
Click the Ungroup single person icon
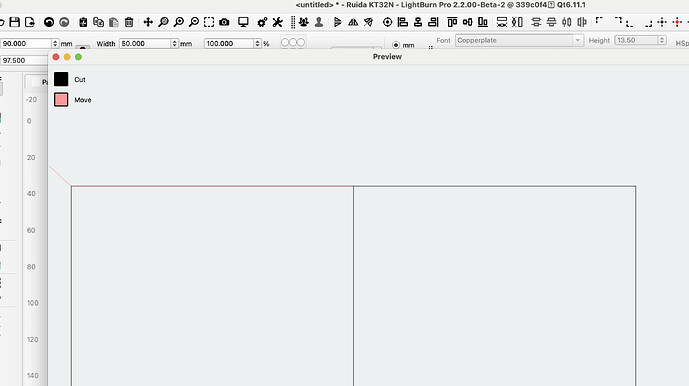tap(319, 22)
